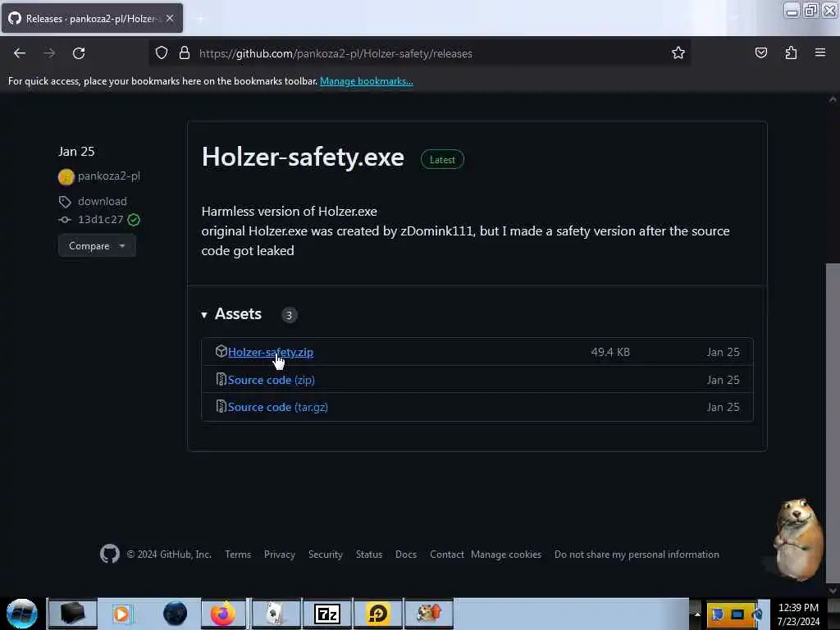Open commit 13d1c27
Image resolution: width=840 pixels, height=630 pixels.
point(101,220)
